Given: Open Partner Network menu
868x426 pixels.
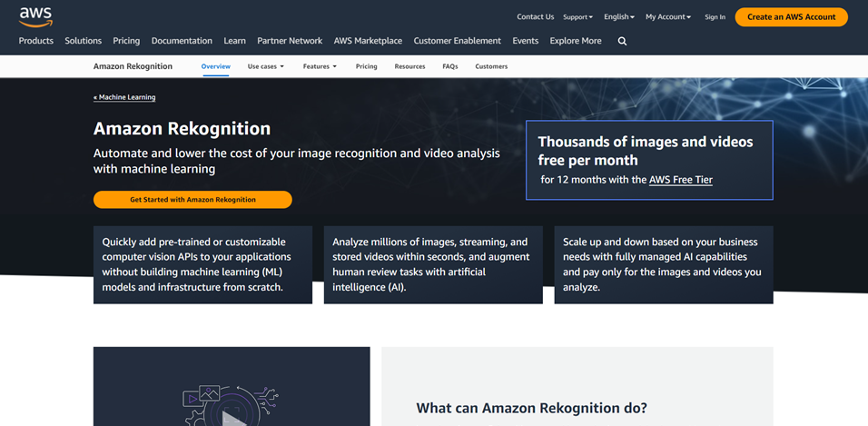Looking at the screenshot, I should coord(290,41).
